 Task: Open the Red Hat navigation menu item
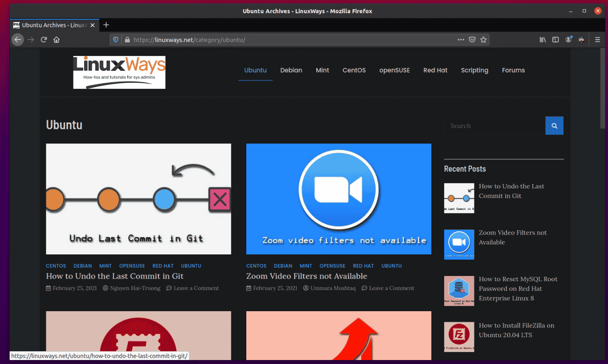coord(435,70)
